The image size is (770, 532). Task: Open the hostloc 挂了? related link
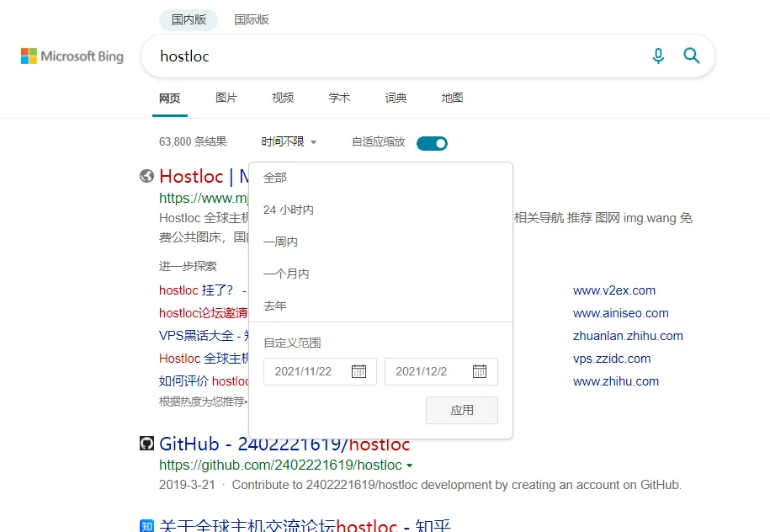click(x=204, y=290)
